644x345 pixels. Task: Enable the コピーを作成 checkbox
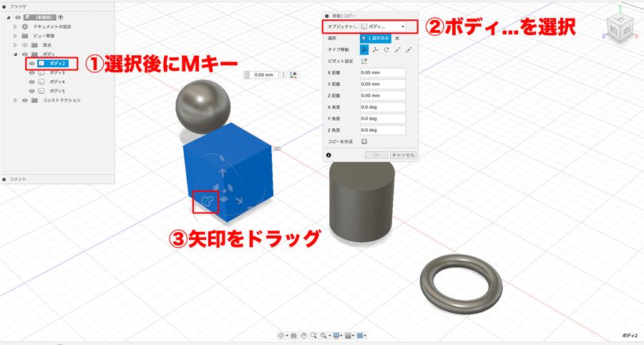point(364,142)
